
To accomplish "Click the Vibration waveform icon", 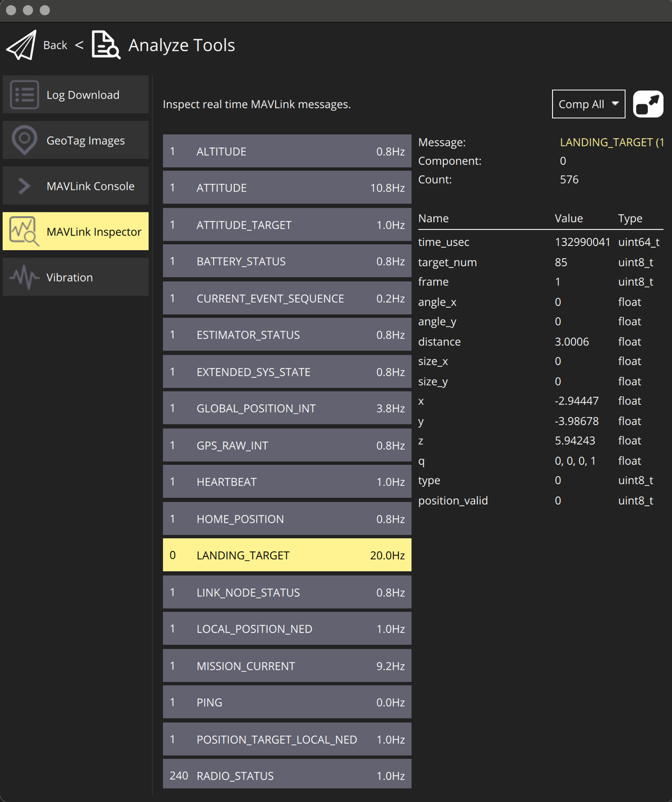I will pyautogui.click(x=24, y=277).
